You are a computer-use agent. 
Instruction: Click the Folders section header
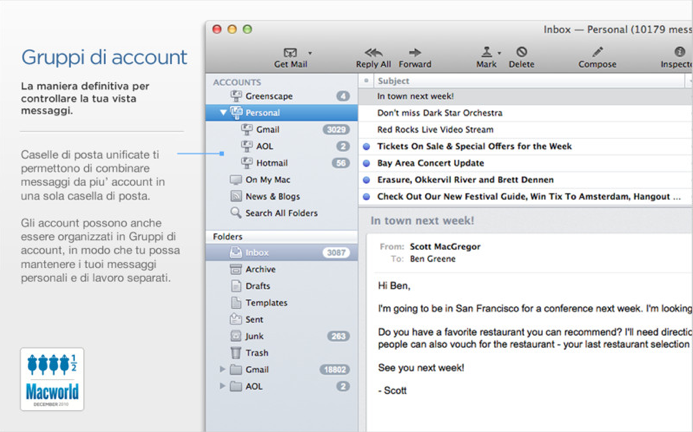(228, 237)
